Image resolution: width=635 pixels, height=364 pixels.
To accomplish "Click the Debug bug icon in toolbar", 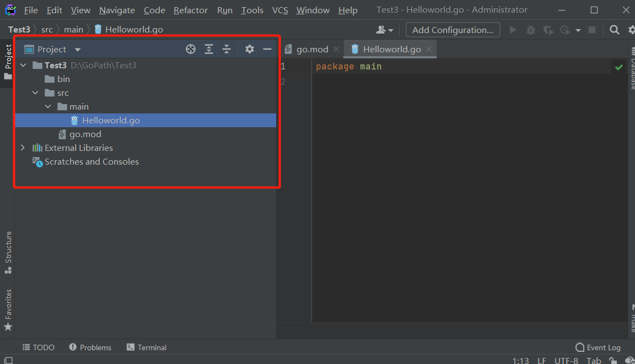I will coord(530,30).
